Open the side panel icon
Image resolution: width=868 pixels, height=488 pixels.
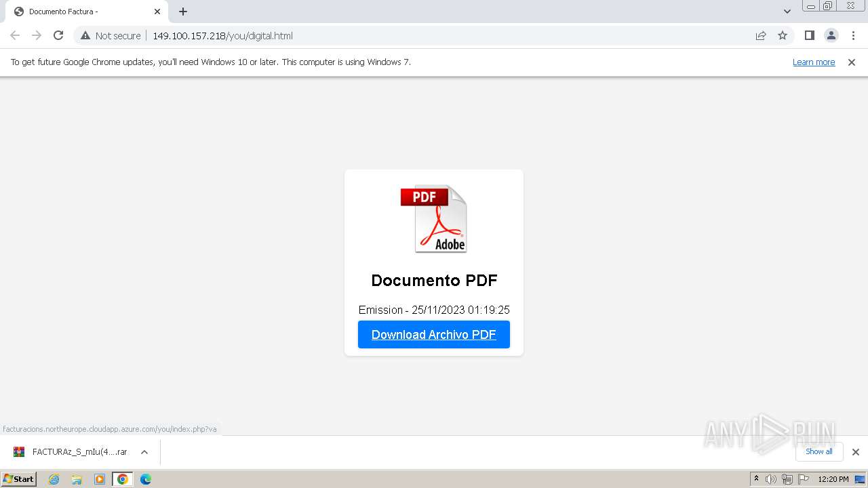pos(809,35)
